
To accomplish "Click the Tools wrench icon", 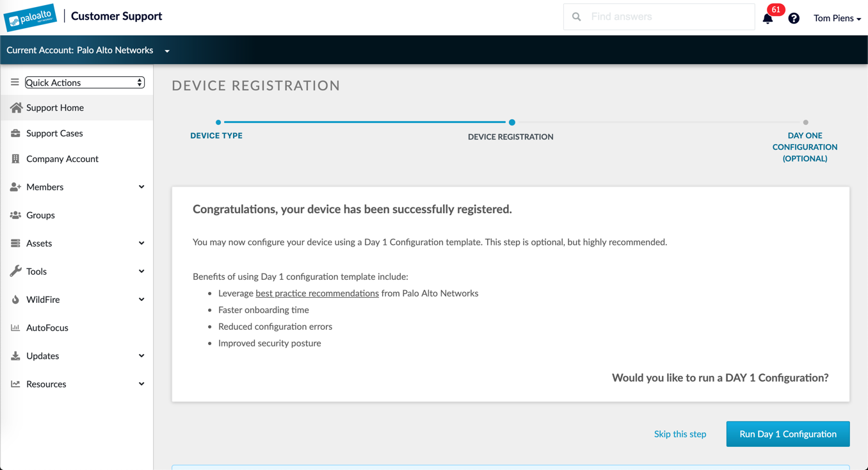I will (x=15, y=271).
